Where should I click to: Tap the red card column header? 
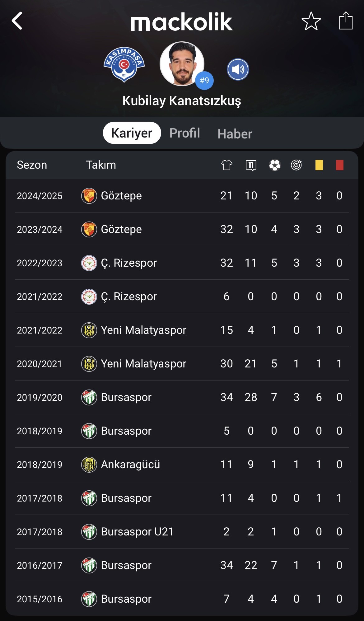(x=340, y=165)
